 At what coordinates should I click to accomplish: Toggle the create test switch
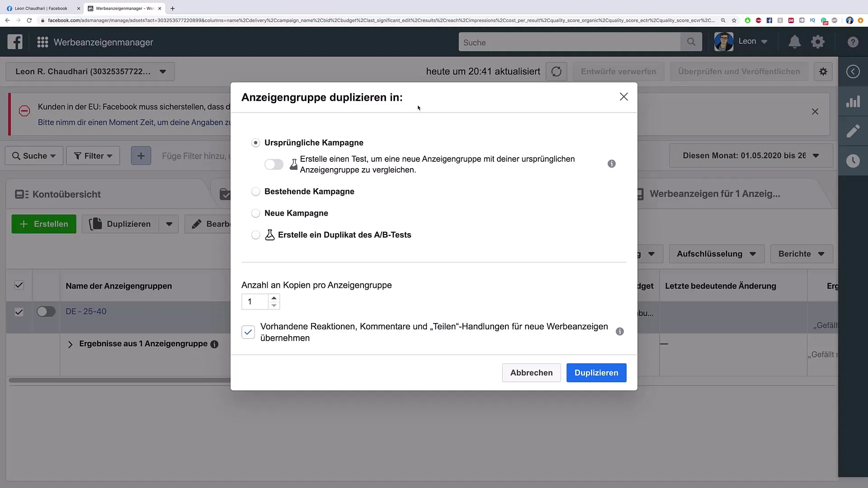(274, 164)
